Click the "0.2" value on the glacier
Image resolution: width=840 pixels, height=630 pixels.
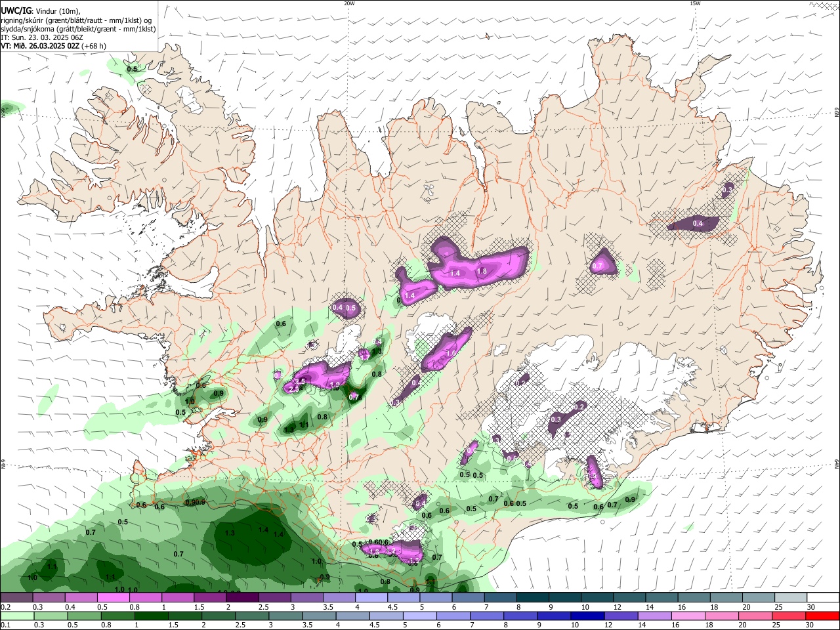tap(579, 407)
